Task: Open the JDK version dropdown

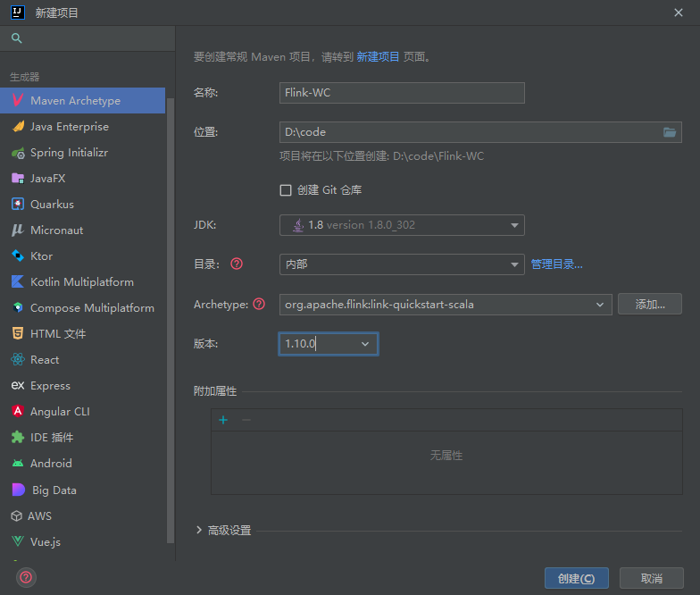Action: [x=402, y=225]
